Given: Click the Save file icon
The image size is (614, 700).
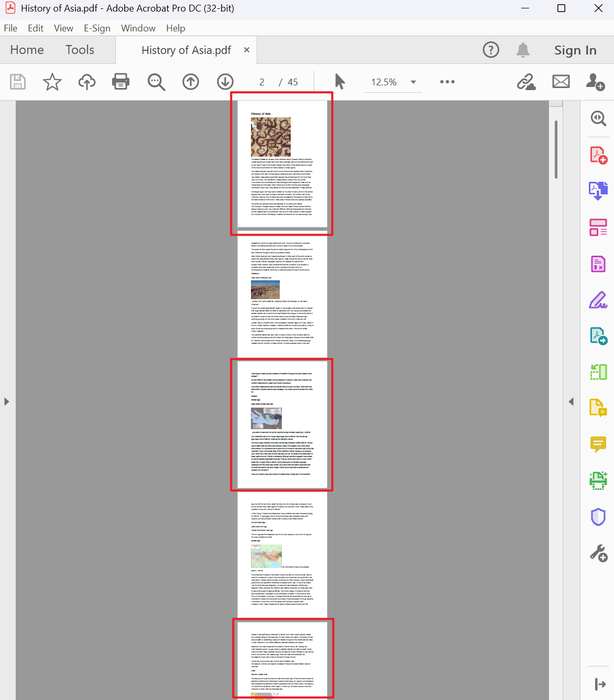Looking at the screenshot, I should [x=18, y=82].
